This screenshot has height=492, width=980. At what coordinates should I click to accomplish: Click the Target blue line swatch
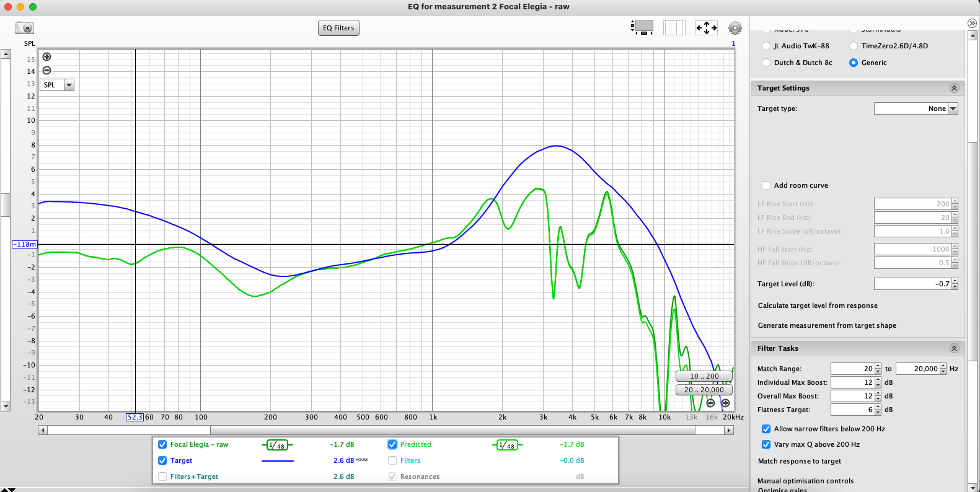[277, 461]
